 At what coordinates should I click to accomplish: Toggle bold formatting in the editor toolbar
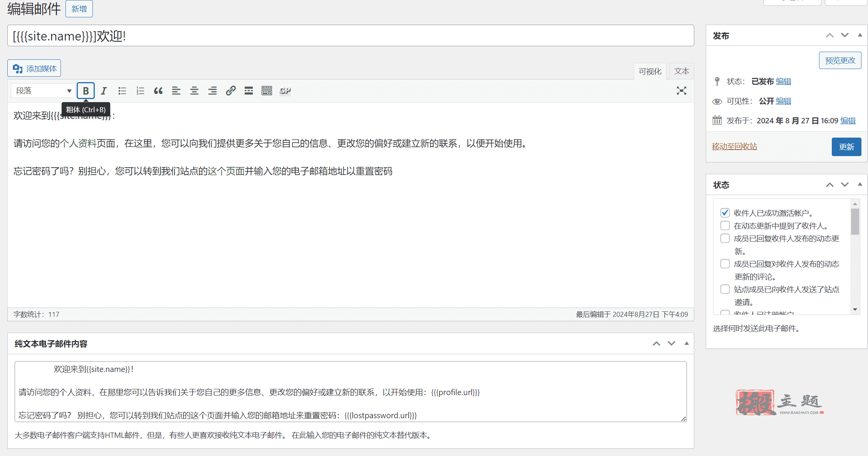pos(86,91)
